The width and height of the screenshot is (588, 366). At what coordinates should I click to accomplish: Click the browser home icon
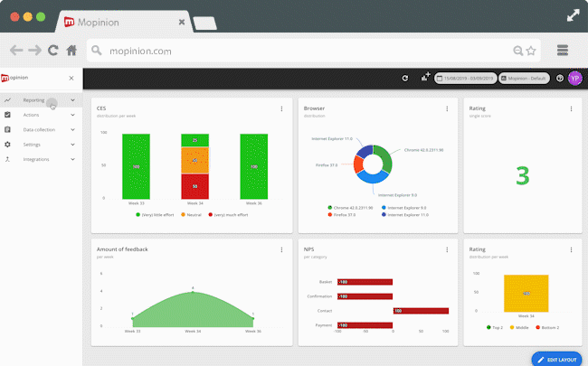click(x=71, y=51)
